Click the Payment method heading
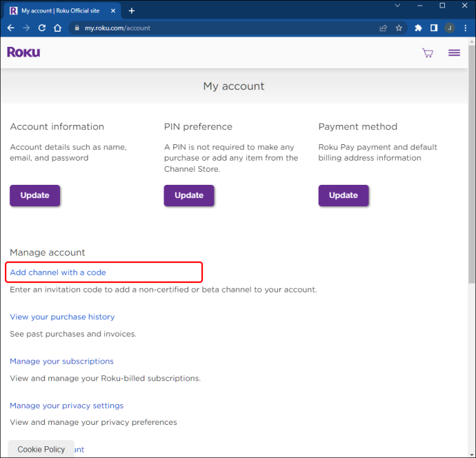 357,126
